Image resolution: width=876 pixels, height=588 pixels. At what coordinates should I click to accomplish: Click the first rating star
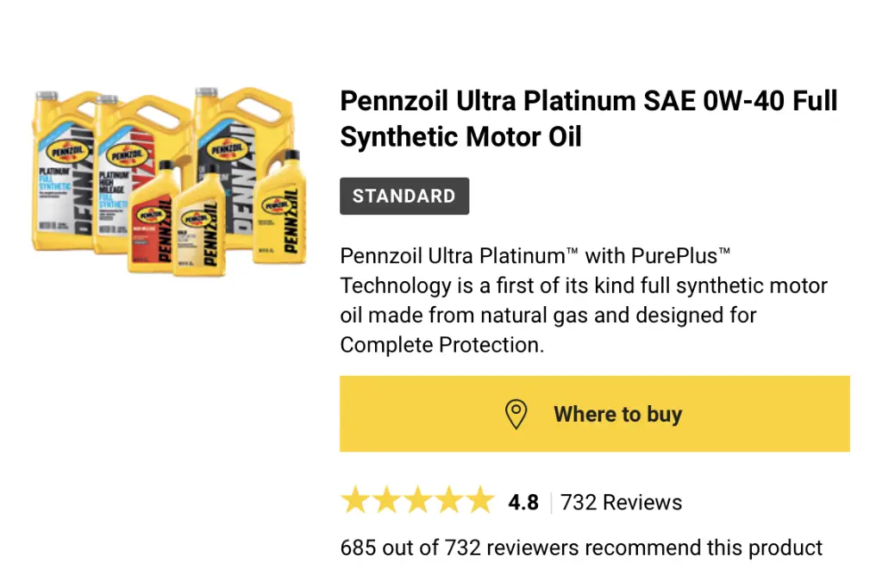[x=355, y=501]
